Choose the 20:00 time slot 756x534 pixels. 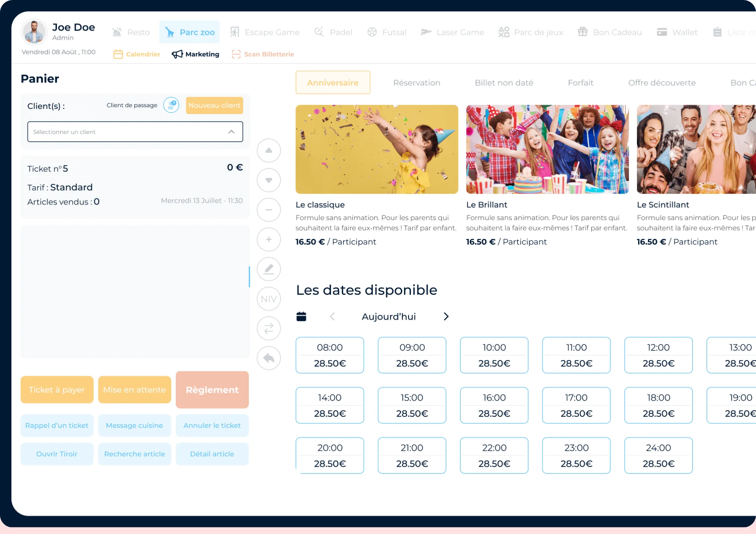(330, 455)
